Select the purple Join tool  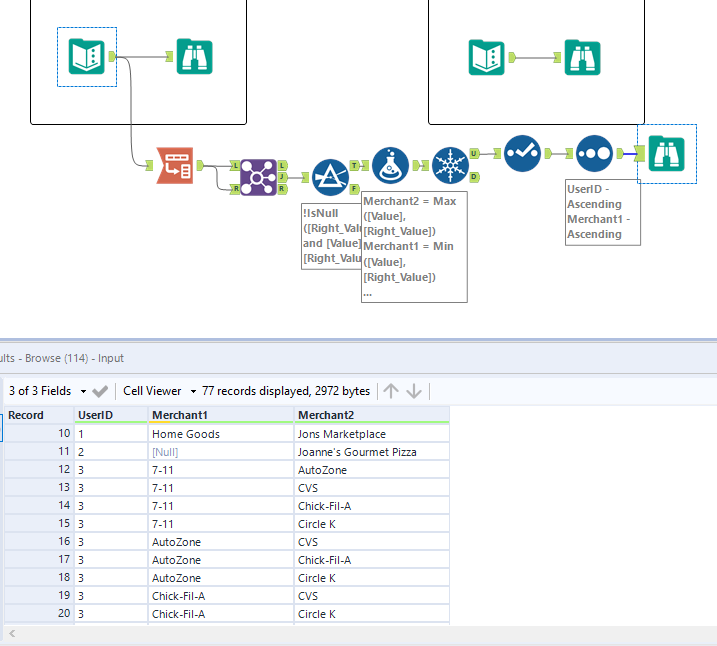click(x=258, y=177)
